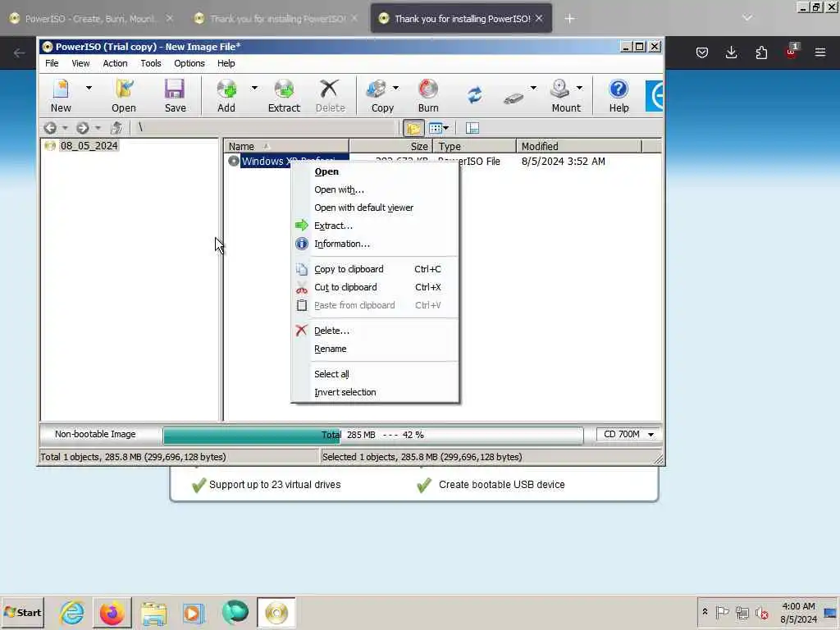Click the Non-bootable Image status label
The height and width of the screenshot is (630, 840).
(95, 435)
